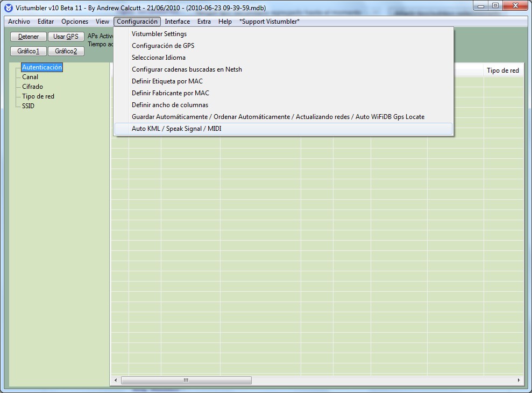Open the *Support Vistumbler* menu
Viewport: 532px width, 393px height.
tap(269, 22)
